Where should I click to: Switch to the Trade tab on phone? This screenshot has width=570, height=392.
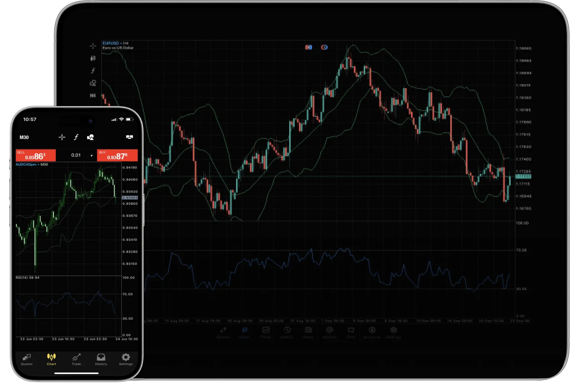(x=76, y=359)
